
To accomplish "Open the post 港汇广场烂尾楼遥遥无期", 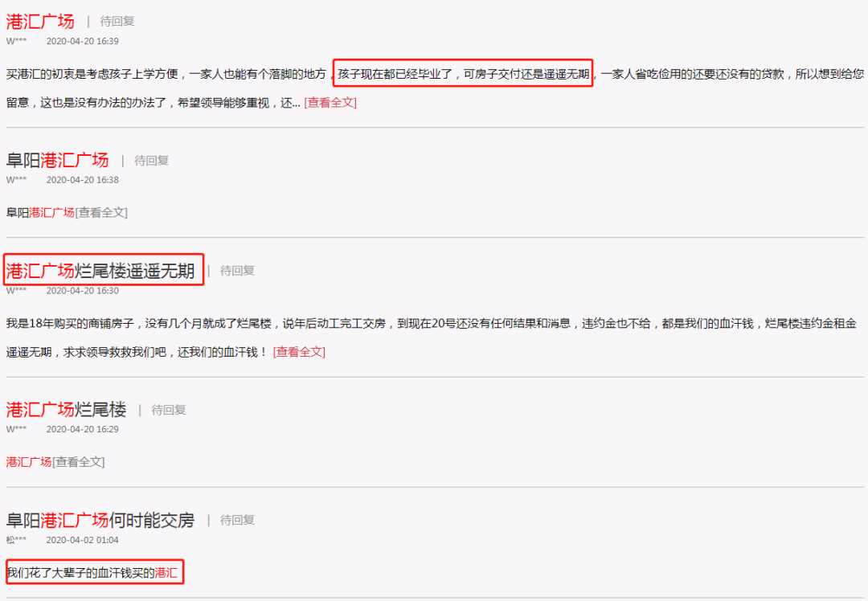I will pyautogui.click(x=100, y=271).
